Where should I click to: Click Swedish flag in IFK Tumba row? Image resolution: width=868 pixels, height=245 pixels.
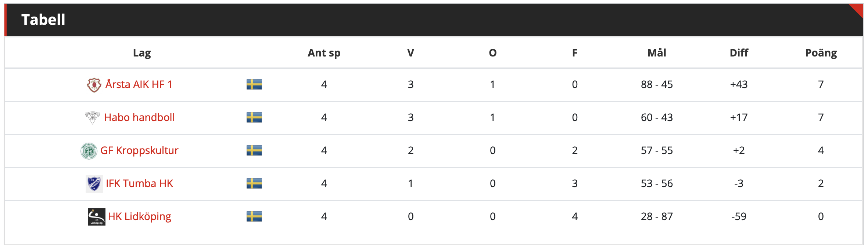point(254,183)
